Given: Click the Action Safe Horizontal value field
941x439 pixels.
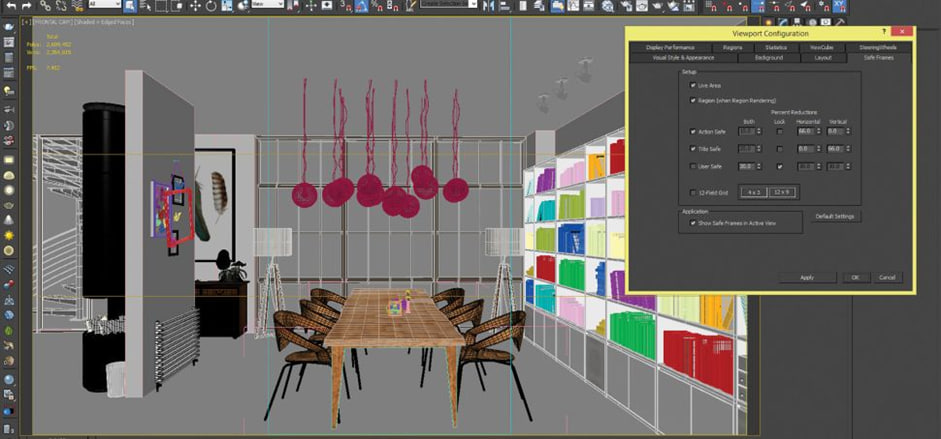Looking at the screenshot, I should (x=801, y=132).
